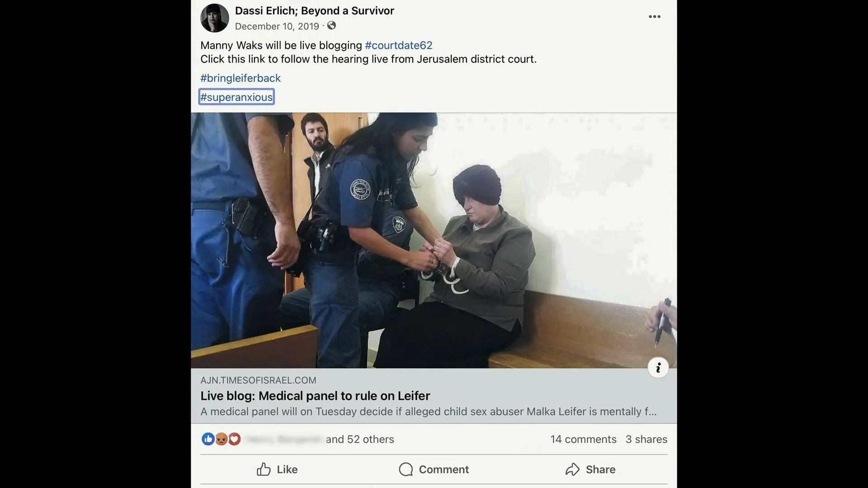This screenshot has height=488, width=868.
Task: View the 14 comments
Action: (583, 439)
